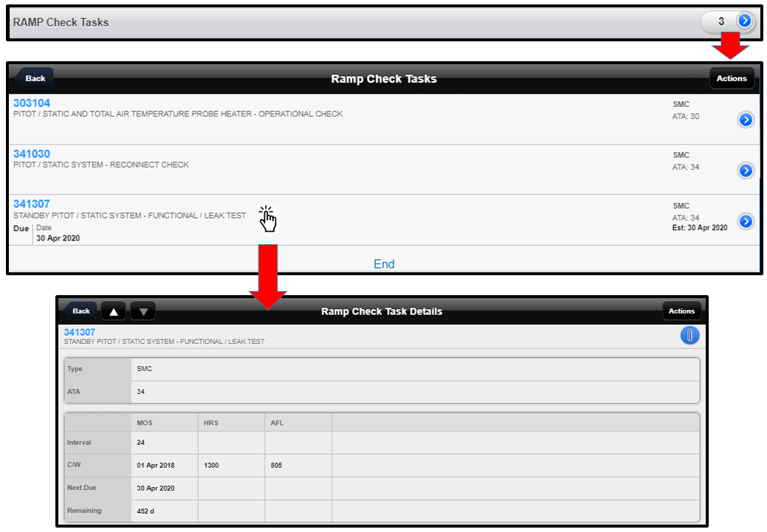Select task number 303104 link
767x532 pixels.
(x=32, y=103)
